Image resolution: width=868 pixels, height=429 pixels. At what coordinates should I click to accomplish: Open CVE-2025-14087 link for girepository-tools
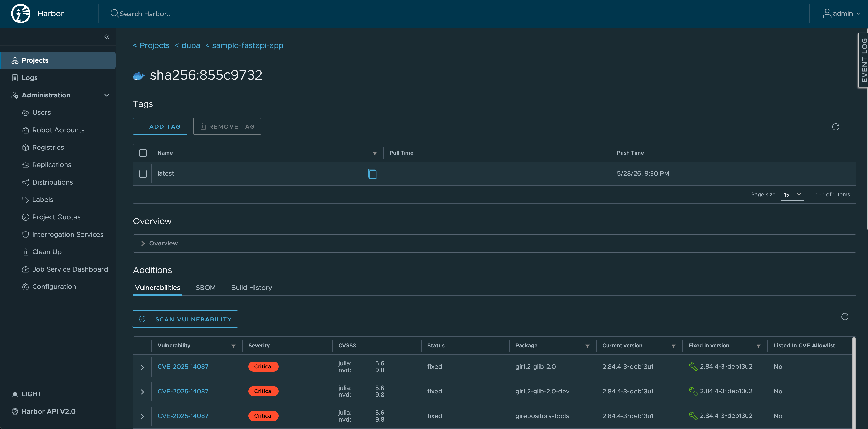coord(183,416)
